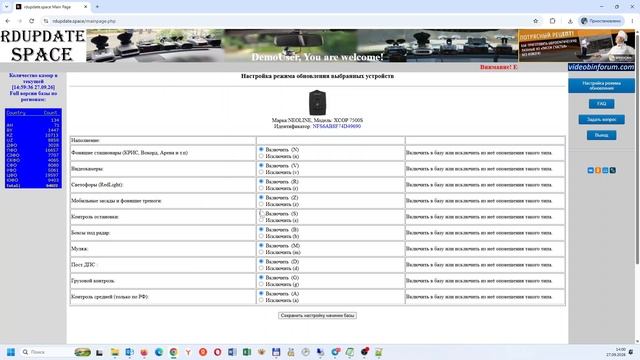Image resolution: width=640 pixels, height=360 pixels.
Task: Open device identifier link NFS6AB8F74D49690
Action: 336,126
